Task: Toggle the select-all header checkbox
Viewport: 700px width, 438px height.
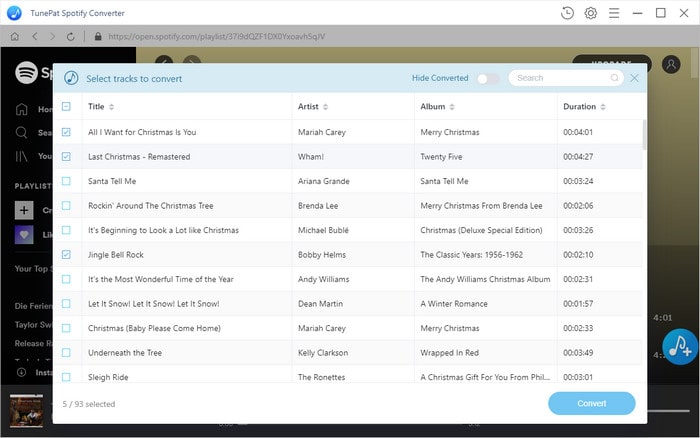Action: [66, 106]
